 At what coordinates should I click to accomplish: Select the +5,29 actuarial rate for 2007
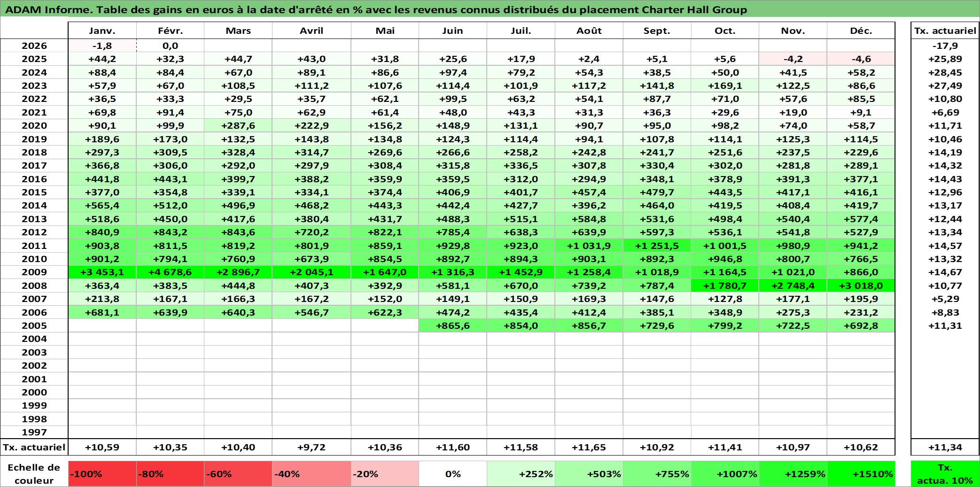945,299
